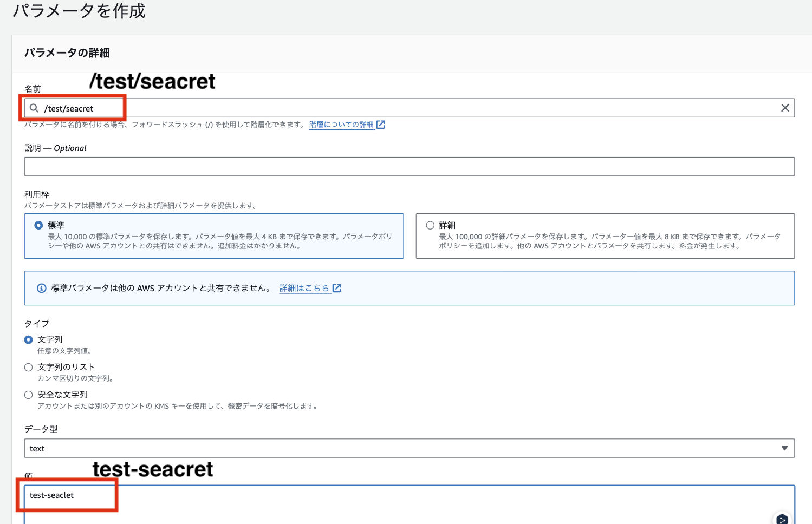Click external link icon beside 階層についての詳細
The width and height of the screenshot is (812, 524).
click(381, 124)
